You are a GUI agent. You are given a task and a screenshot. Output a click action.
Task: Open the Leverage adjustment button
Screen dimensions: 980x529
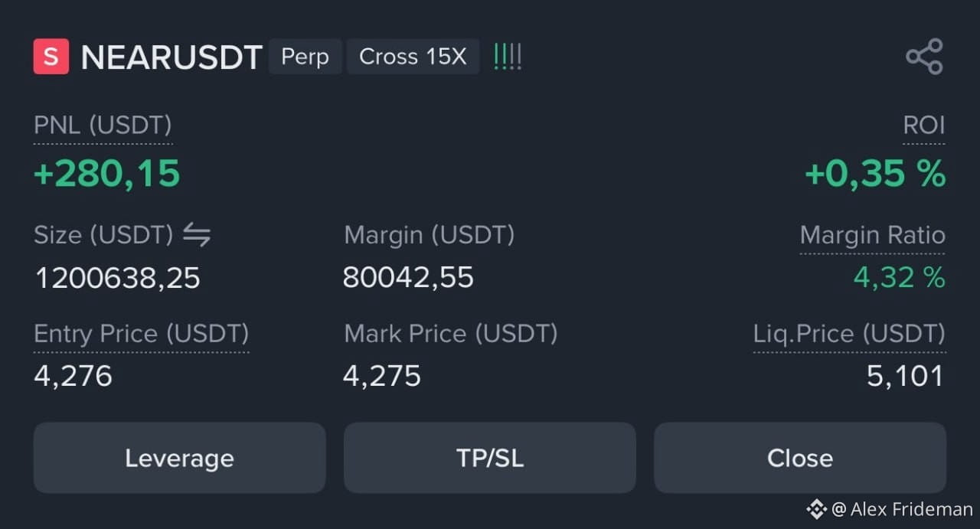click(180, 458)
